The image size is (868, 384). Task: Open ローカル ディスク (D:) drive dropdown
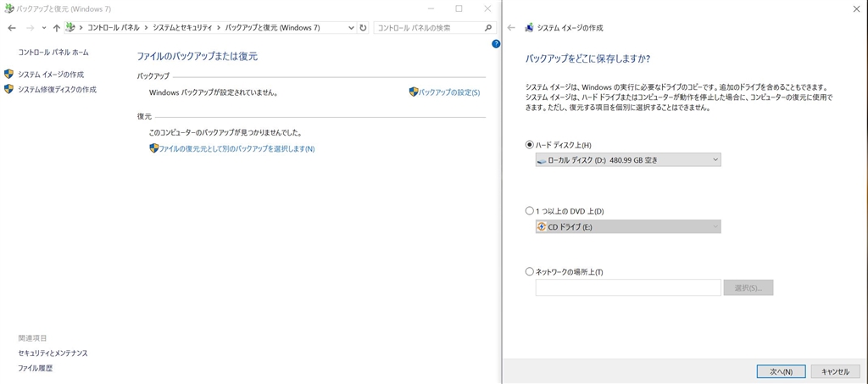pos(628,160)
